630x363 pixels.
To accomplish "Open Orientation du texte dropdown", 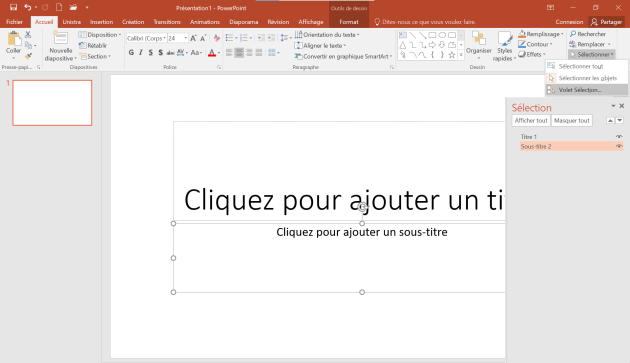I will pos(327,35).
